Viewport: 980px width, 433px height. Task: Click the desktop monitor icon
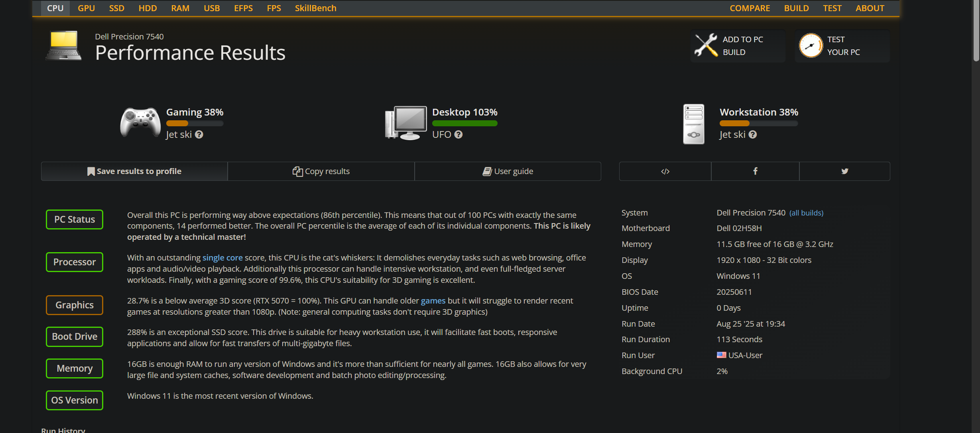pyautogui.click(x=406, y=123)
